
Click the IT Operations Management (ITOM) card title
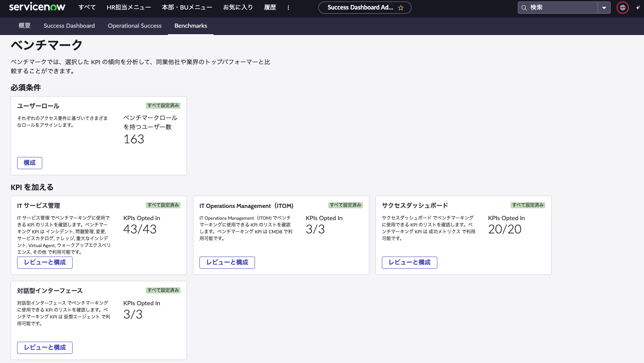point(247,206)
